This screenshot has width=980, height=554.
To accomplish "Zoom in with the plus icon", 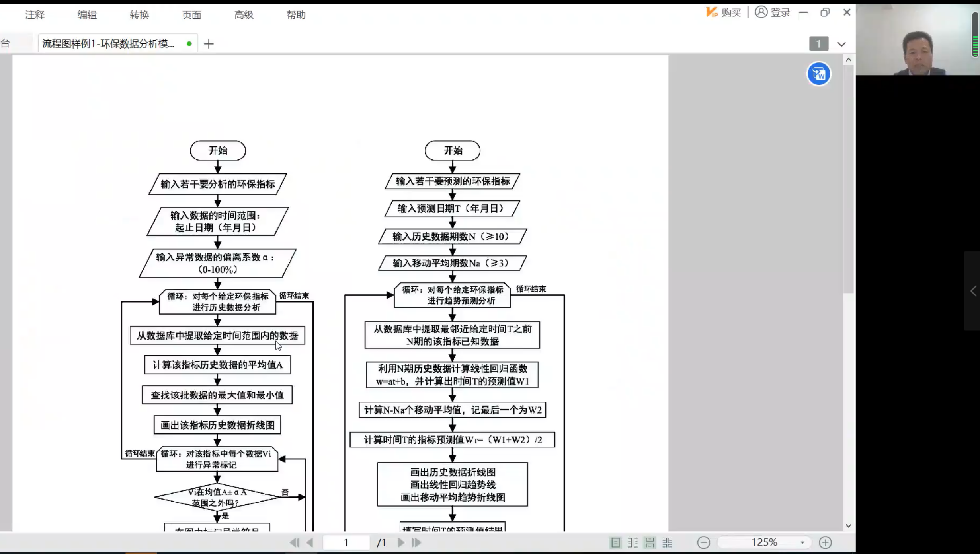I will click(825, 542).
